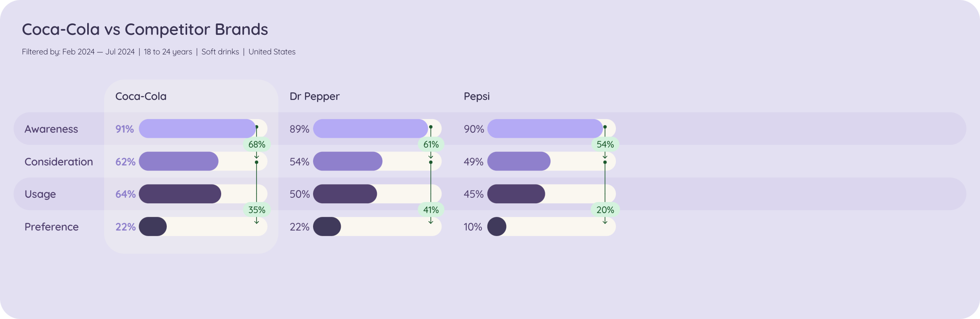This screenshot has height=319, width=980.
Task: Click the Dr Pepper 41% conversion badge
Action: [x=431, y=210]
